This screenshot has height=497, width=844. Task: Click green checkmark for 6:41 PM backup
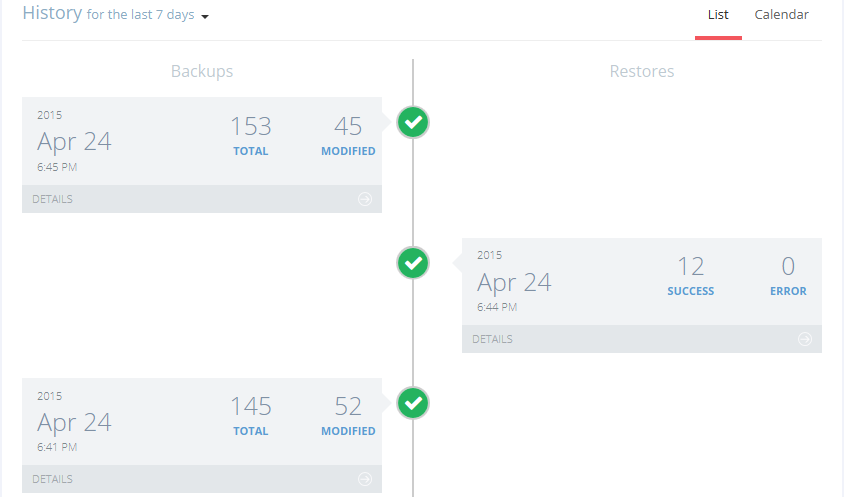click(413, 403)
